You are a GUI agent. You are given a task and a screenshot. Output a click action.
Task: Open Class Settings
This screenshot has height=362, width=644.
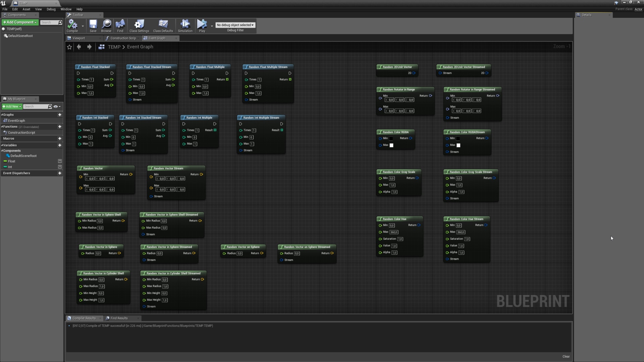click(x=139, y=25)
